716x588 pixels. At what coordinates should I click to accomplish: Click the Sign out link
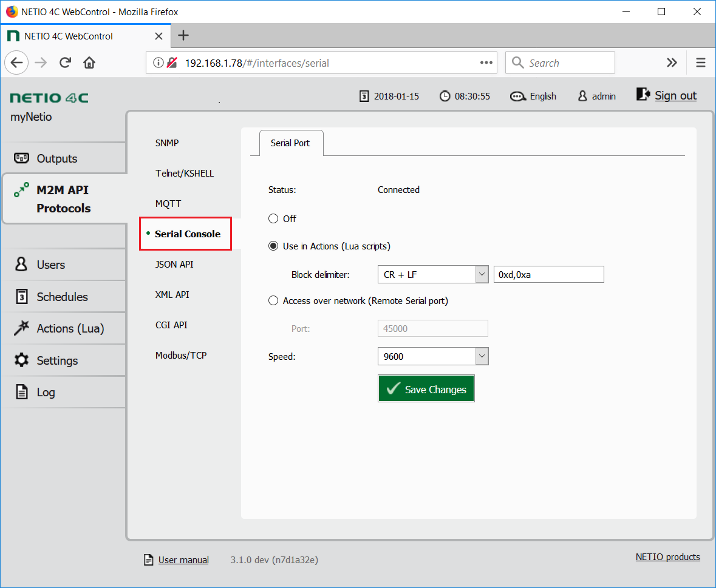pos(675,95)
